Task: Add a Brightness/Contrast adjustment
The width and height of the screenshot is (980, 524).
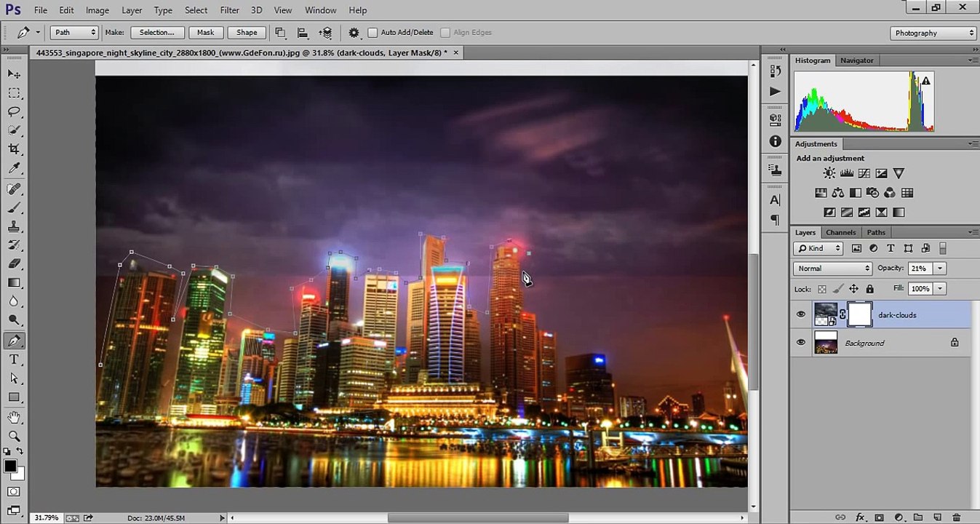Action: (829, 173)
